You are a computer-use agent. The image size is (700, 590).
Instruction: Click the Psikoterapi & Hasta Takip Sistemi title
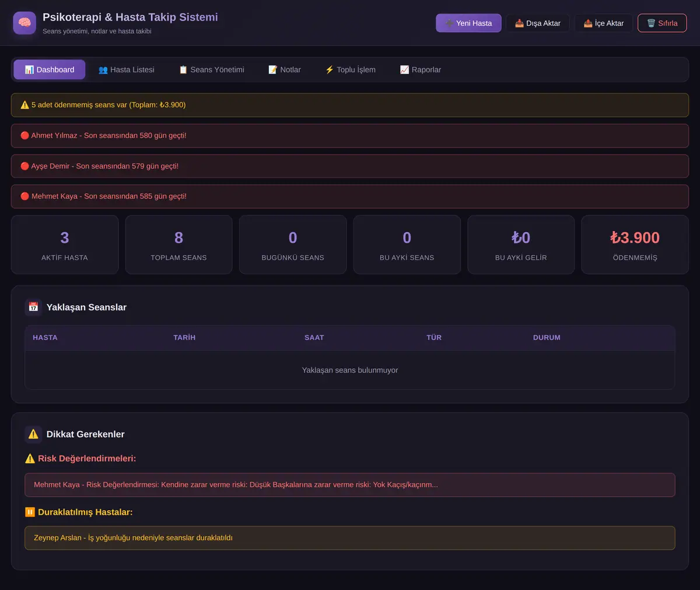click(130, 18)
